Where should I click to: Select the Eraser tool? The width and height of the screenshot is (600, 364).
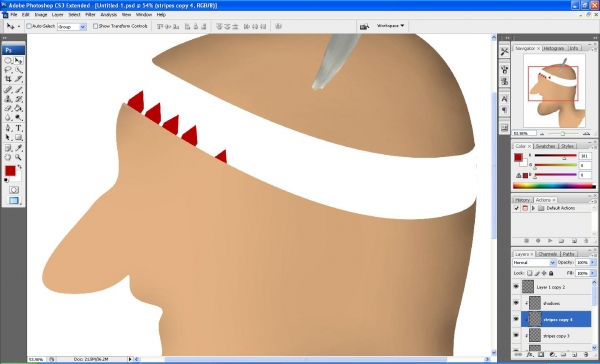(8, 108)
